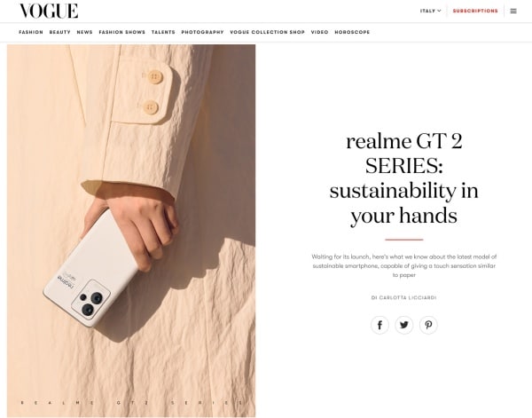Click the article subtitle about sustainable smartphone
The height and width of the screenshot is (418, 532).
[x=404, y=266]
